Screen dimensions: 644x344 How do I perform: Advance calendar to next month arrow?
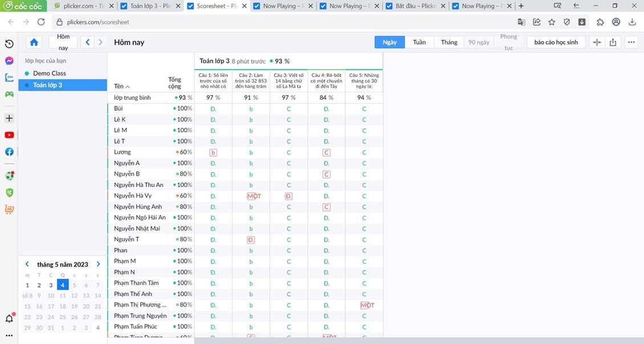coord(98,264)
